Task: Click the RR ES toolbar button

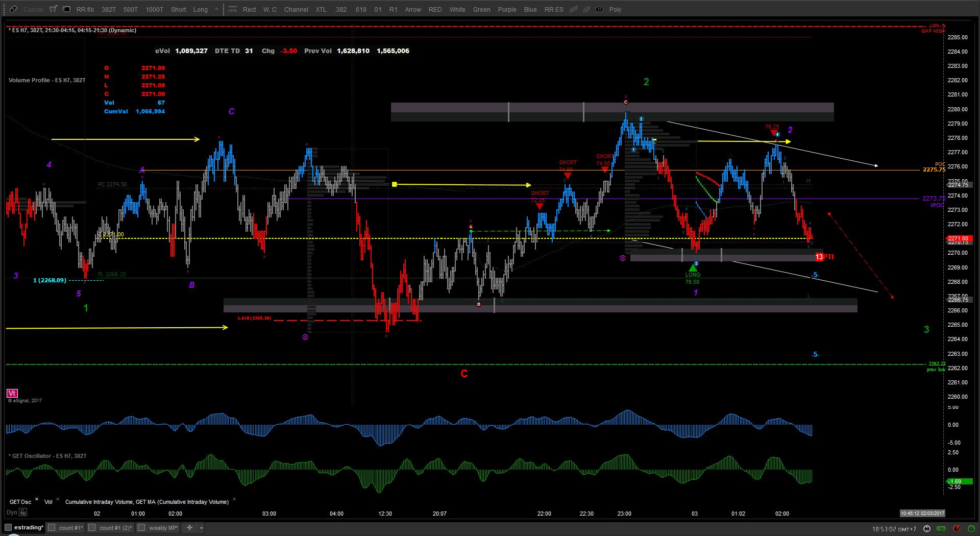Action: pyautogui.click(x=554, y=10)
